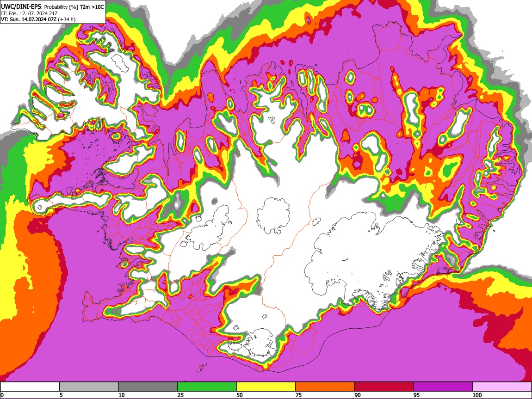Click the yellow 50–75 legend swatch
The width and height of the screenshot is (532, 399).
266,387
